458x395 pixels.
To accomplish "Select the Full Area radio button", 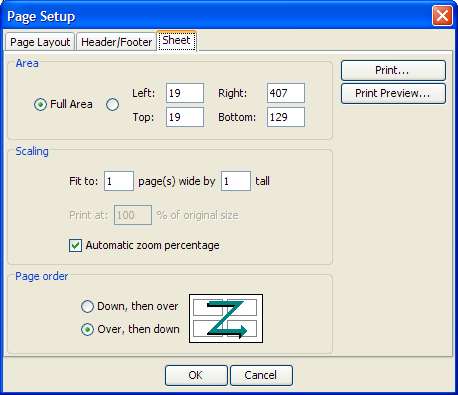I will pos(40,105).
